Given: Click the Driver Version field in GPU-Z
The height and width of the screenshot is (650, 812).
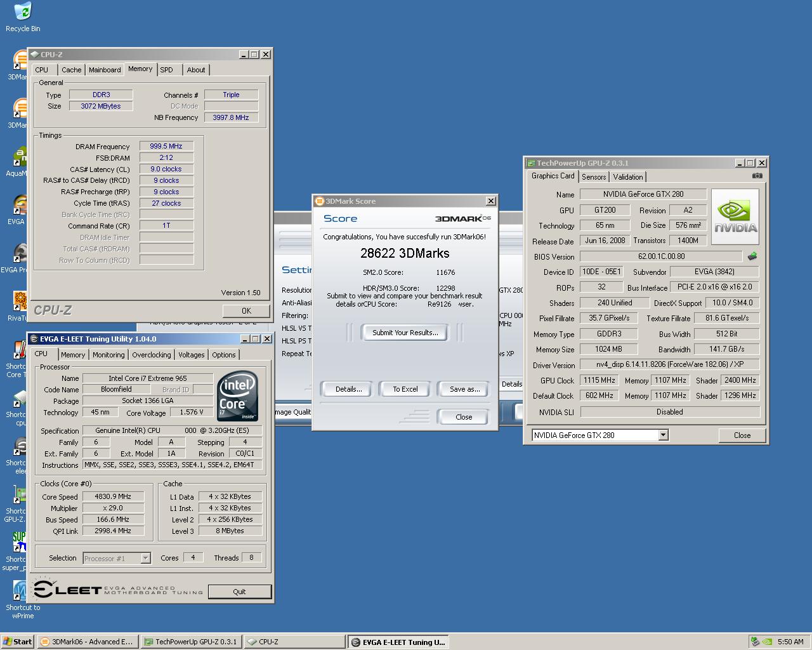Looking at the screenshot, I should tap(669, 365).
